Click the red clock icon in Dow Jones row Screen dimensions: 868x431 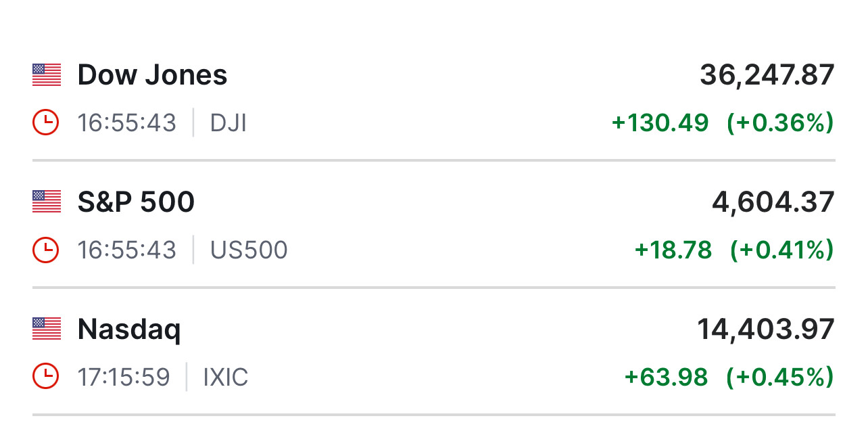46,123
